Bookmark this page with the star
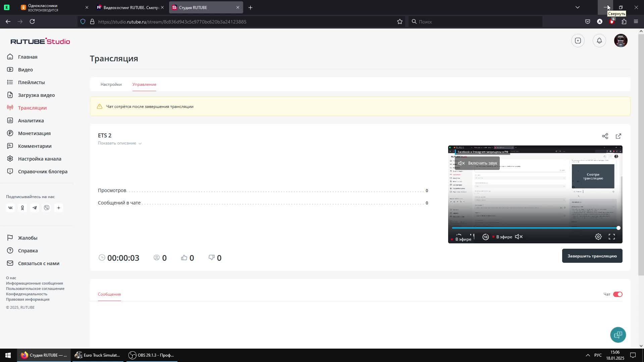 coord(400,22)
